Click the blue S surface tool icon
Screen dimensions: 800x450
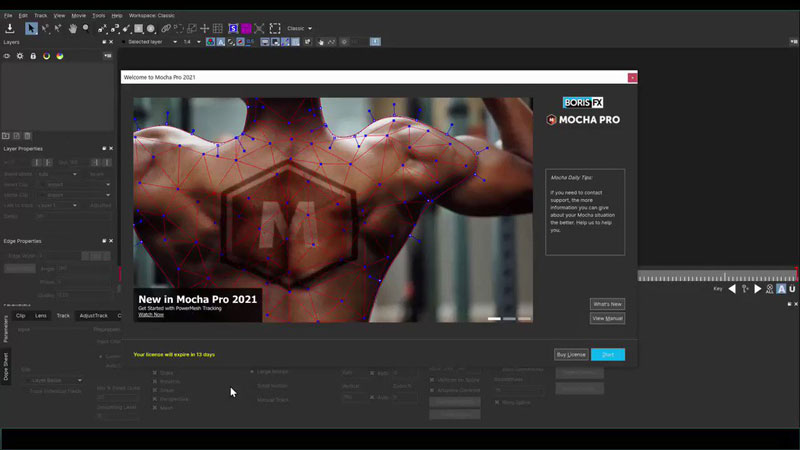point(233,28)
